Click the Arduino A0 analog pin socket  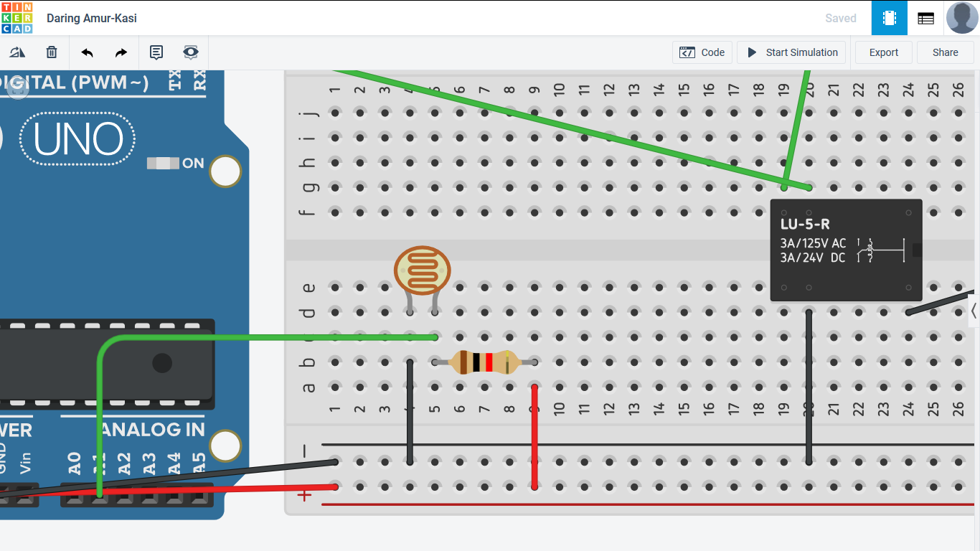(74, 495)
